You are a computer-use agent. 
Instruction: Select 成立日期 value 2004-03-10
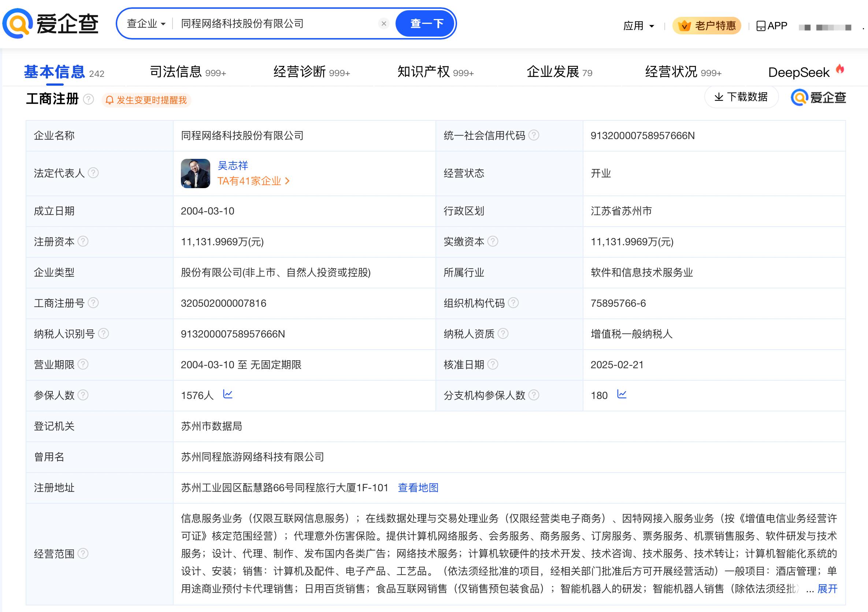pos(208,211)
